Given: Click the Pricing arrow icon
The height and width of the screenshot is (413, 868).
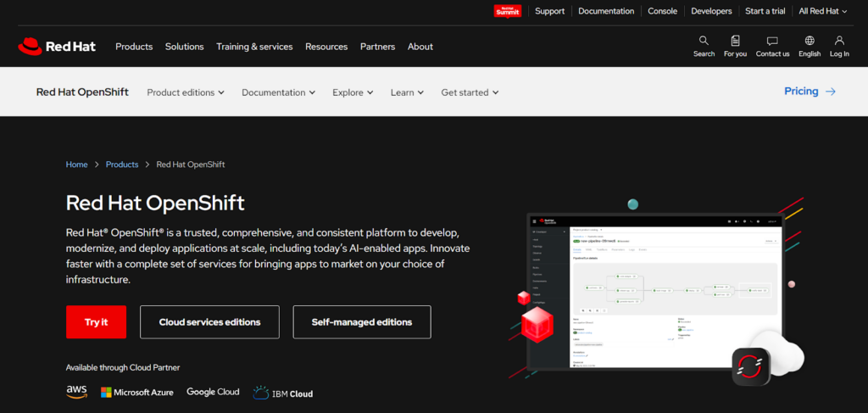Looking at the screenshot, I should click(x=831, y=92).
